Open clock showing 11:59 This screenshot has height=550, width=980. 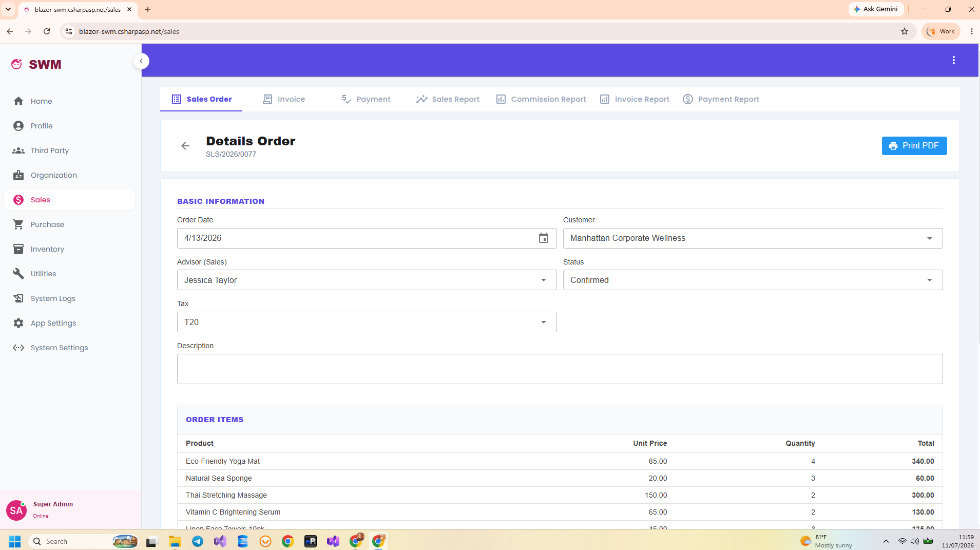(x=958, y=541)
